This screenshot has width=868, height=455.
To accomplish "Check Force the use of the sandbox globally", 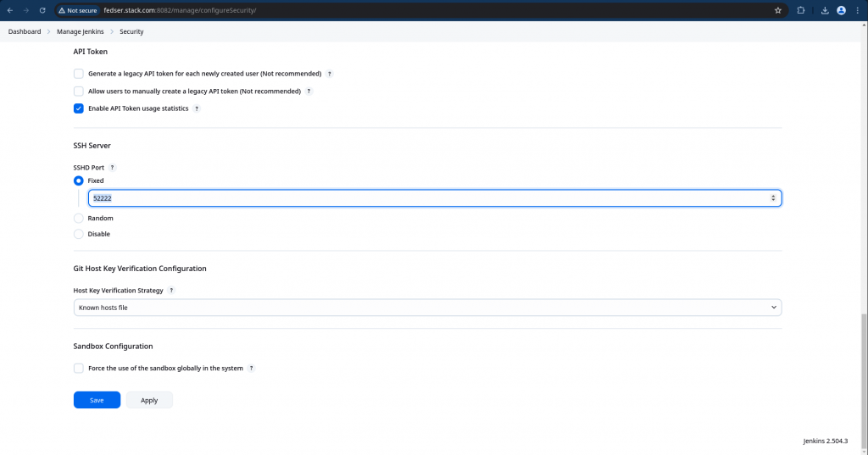I will tap(79, 369).
